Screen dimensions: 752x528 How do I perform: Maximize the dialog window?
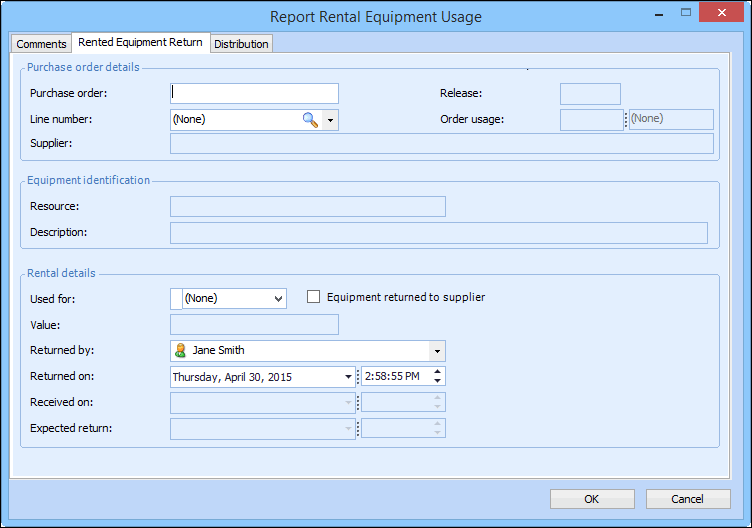coord(686,14)
